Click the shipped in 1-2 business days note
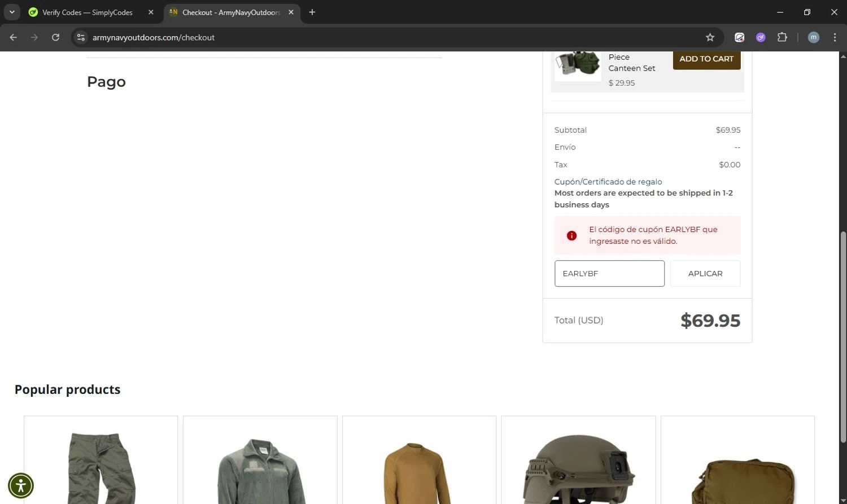This screenshot has height=504, width=847. coord(644,199)
